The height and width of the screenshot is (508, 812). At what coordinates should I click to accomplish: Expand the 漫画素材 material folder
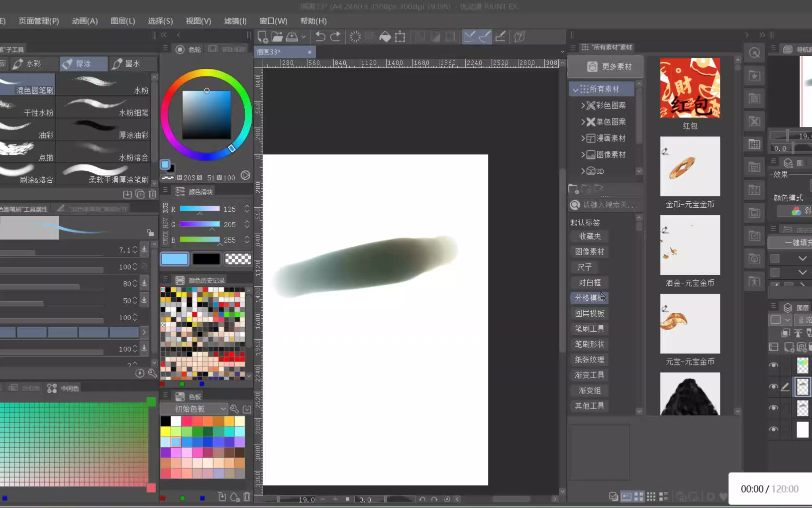583,138
